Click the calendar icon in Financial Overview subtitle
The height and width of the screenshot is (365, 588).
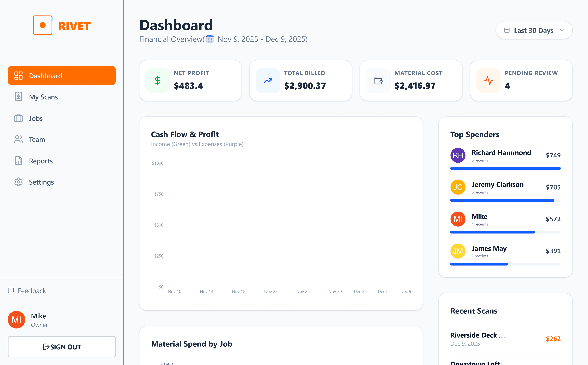click(x=210, y=39)
